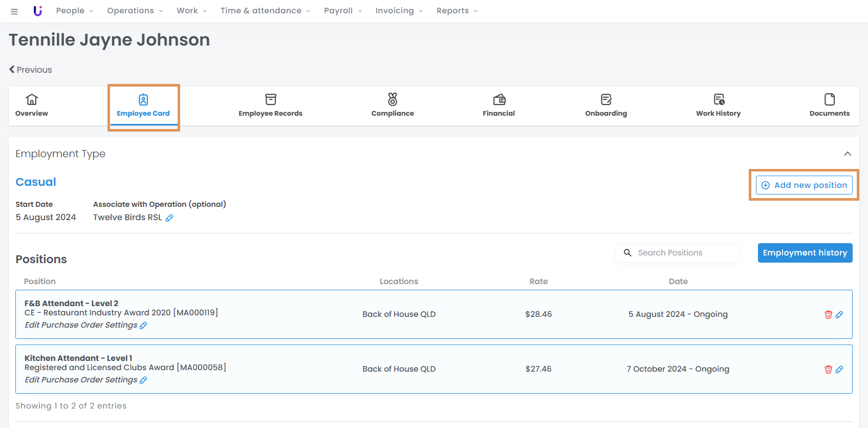This screenshot has width=868, height=428.
Task: Click the purple U logo icon
Action: (37, 11)
